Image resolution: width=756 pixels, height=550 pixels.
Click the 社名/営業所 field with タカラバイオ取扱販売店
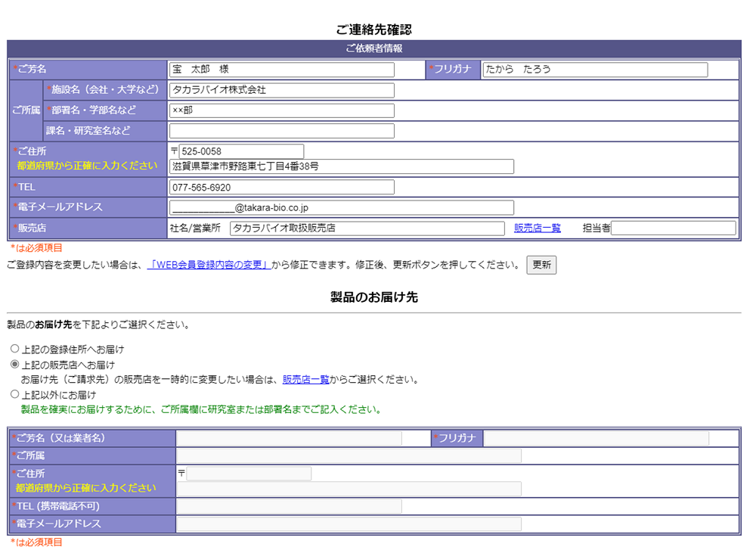(x=367, y=228)
